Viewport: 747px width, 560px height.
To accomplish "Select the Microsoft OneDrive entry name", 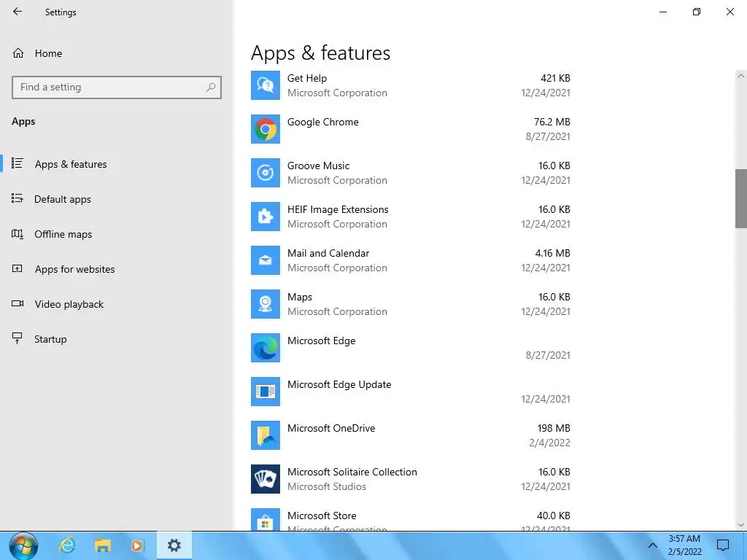I will (x=331, y=428).
